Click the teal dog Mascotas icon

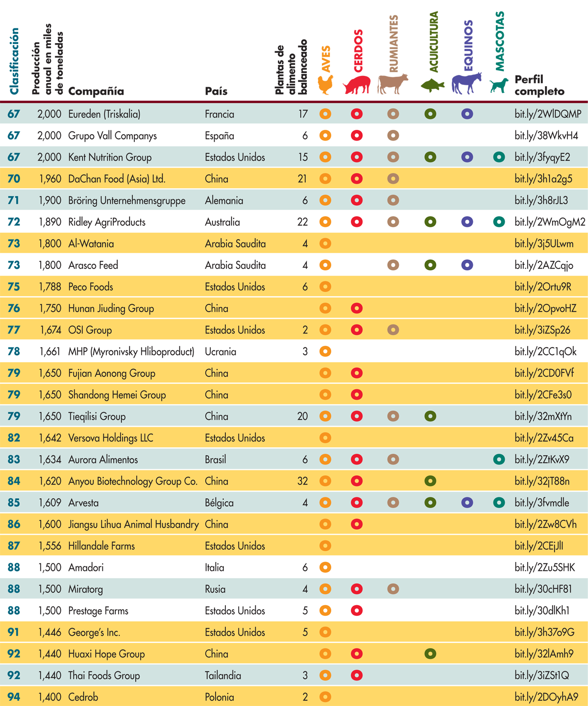499,86
